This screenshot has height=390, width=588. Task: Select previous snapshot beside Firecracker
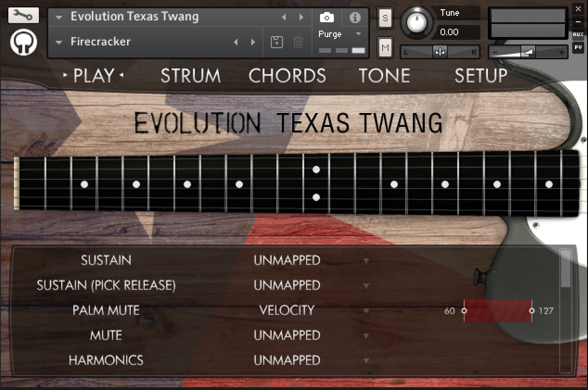[236, 42]
